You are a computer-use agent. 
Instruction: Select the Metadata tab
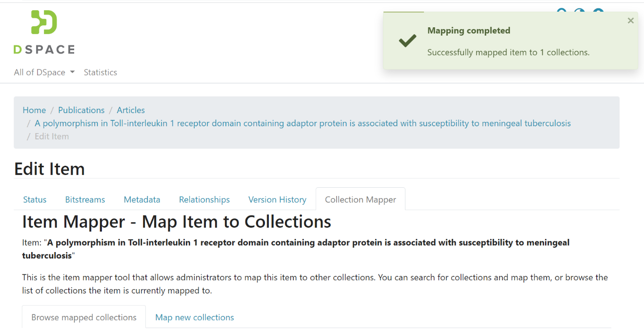point(142,199)
